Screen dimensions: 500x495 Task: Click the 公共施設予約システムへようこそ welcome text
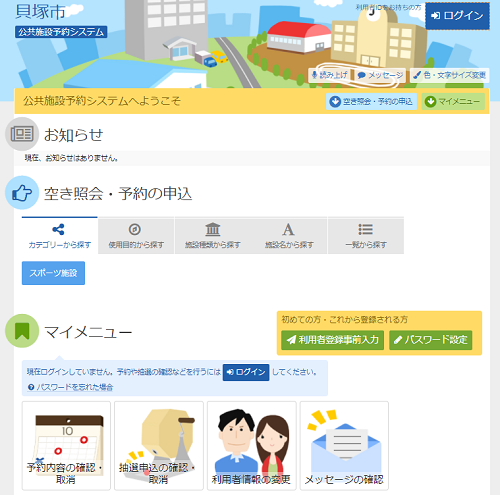click(102, 101)
